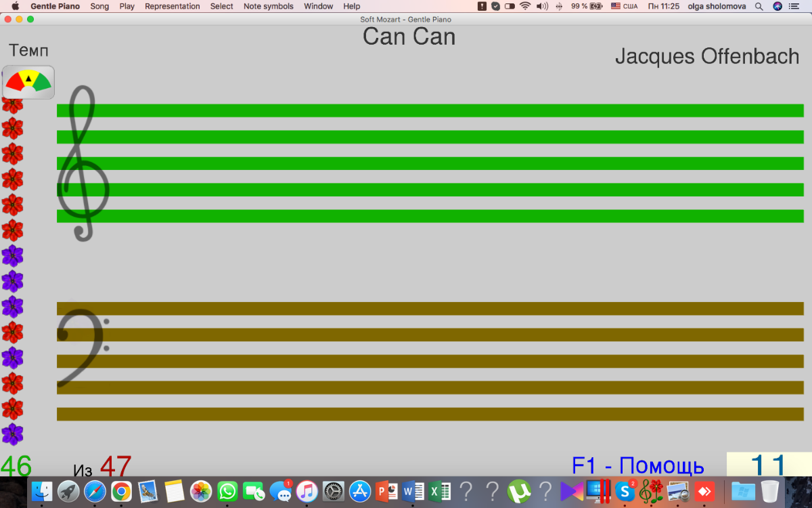812x508 pixels.
Task: Open Messages with unread badge in dock
Action: [x=280, y=491]
